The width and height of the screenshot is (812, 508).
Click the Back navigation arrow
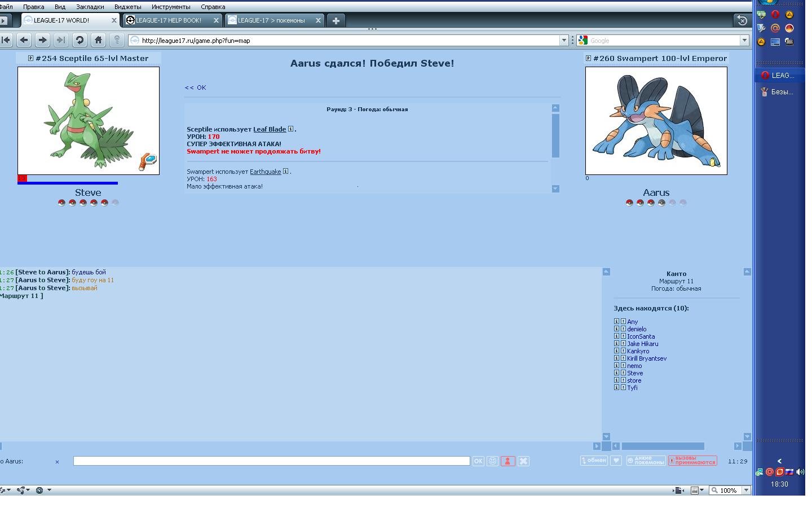pos(24,40)
